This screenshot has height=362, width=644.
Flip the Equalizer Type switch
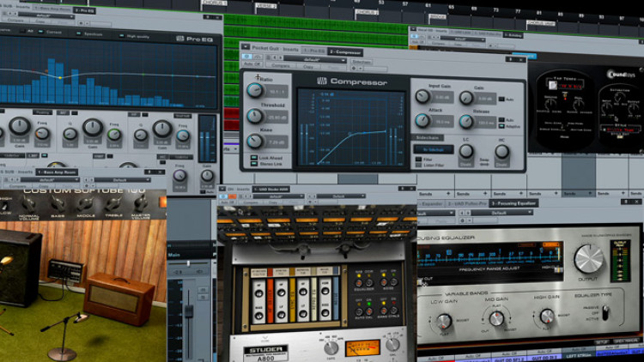tap(605, 313)
